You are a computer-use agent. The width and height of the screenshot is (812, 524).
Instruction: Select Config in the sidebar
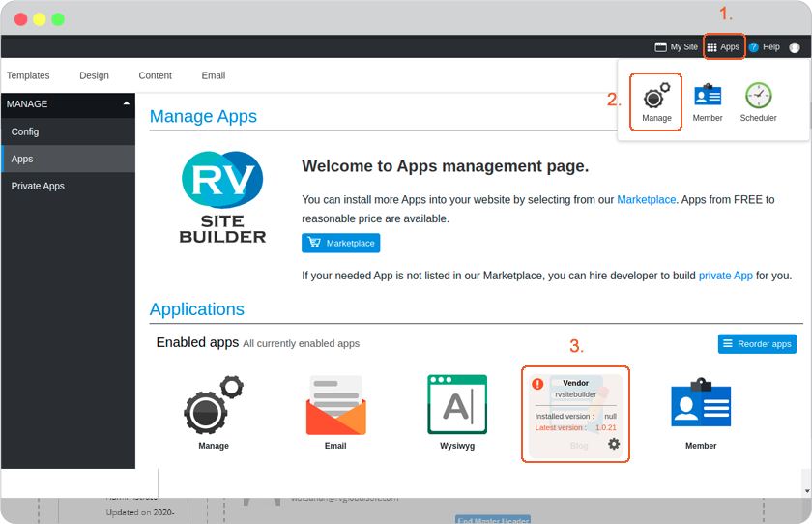click(x=68, y=131)
